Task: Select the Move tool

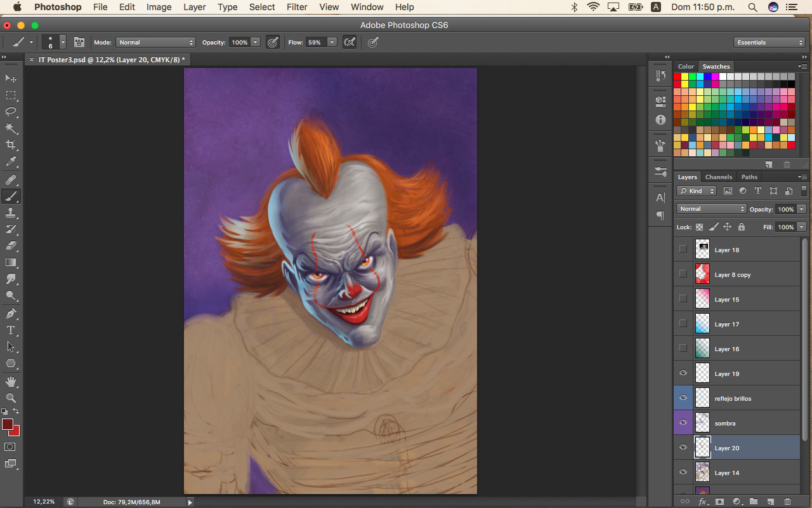Action: [11, 78]
